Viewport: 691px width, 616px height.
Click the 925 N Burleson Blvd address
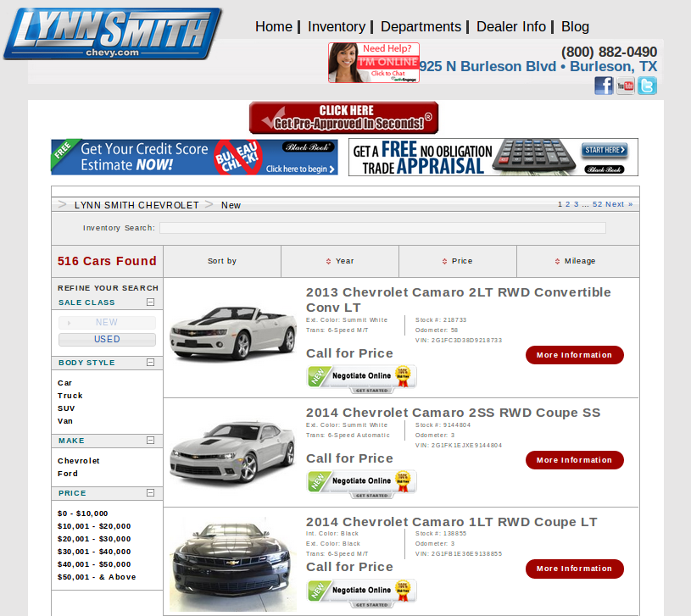(x=538, y=66)
